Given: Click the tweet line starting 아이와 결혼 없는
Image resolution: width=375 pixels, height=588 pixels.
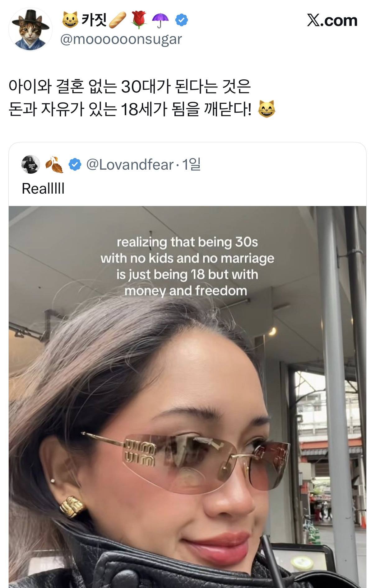Looking at the screenshot, I should [x=130, y=86].
